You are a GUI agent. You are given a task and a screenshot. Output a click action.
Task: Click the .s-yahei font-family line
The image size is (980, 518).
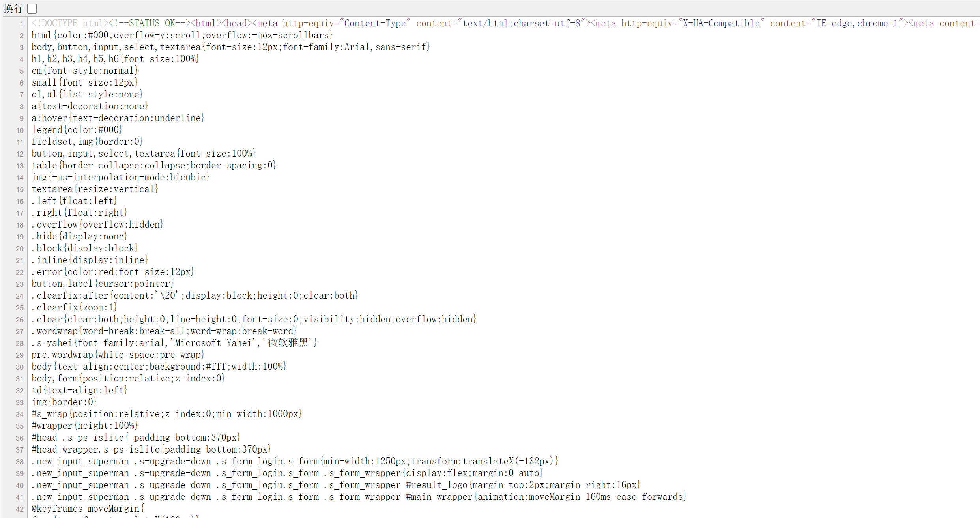(174, 343)
